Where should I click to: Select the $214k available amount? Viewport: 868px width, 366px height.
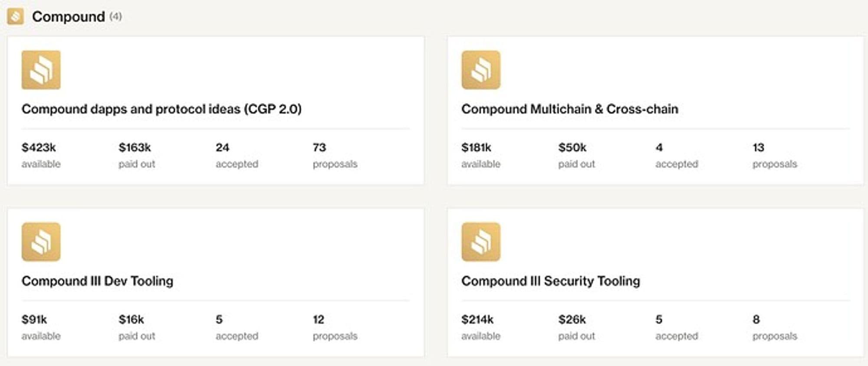[481, 327]
